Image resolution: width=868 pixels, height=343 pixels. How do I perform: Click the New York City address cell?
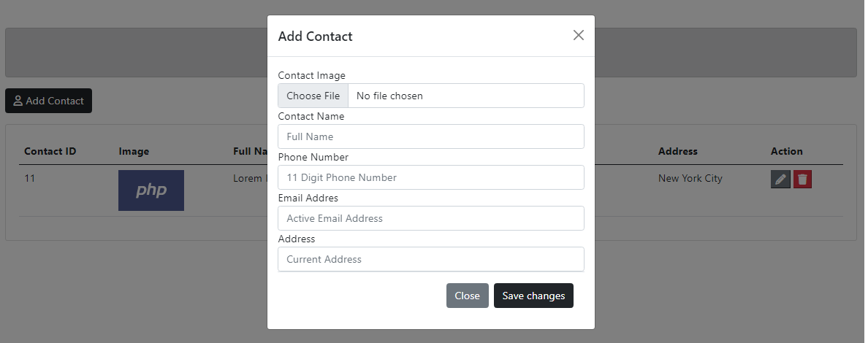[690, 178]
